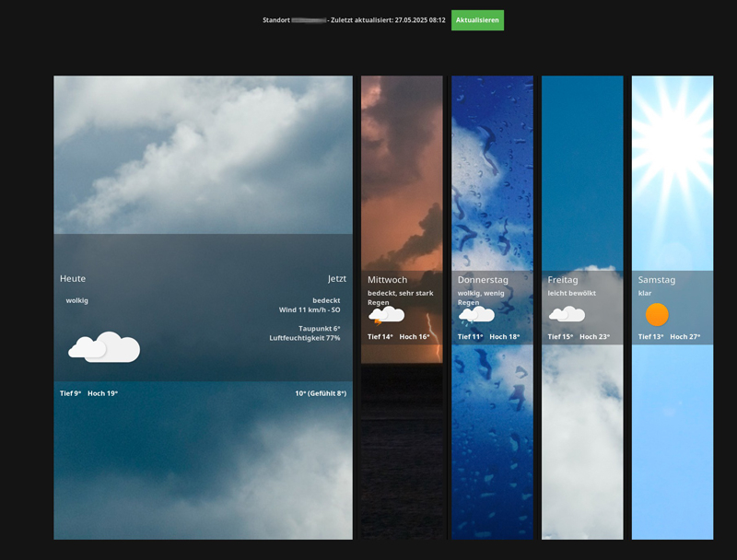
Task: Click the green Aktualisieren button
Action: coord(477,20)
